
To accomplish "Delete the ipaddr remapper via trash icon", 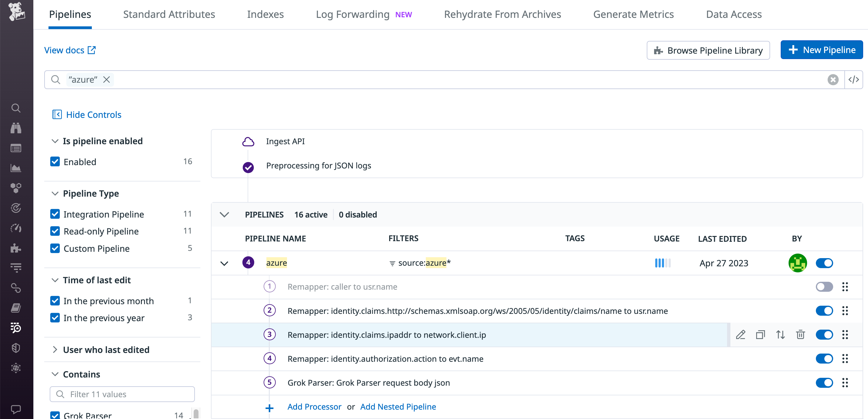I will 801,335.
